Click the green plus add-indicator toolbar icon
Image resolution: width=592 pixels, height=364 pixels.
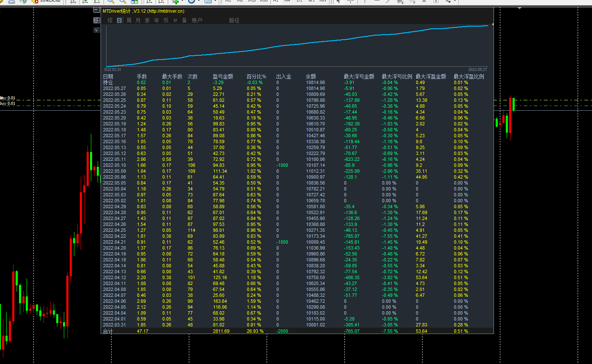(x=176, y=1)
